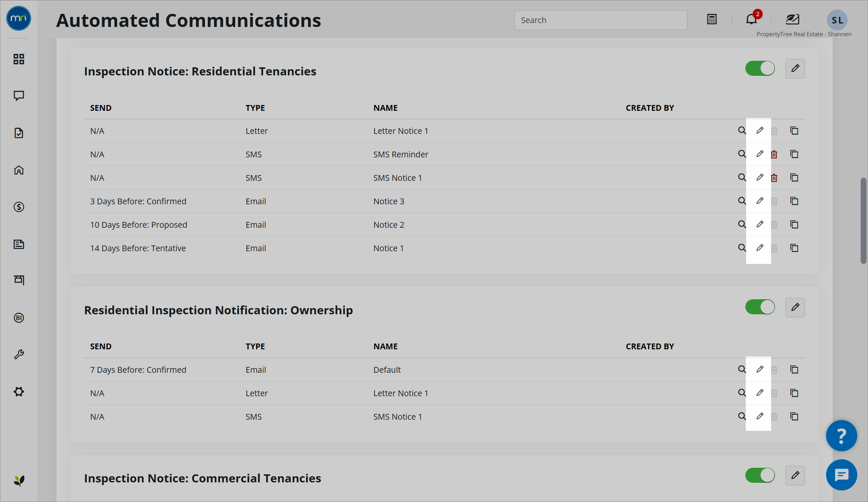868x502 pixels.
Task: Edit the ownership SMS Notice 1 template
Action: (760, 416)
